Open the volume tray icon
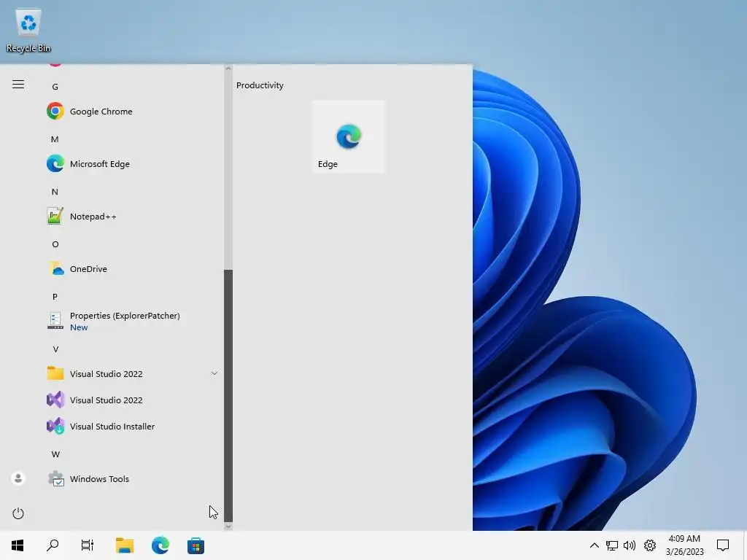 pos(630,545)
